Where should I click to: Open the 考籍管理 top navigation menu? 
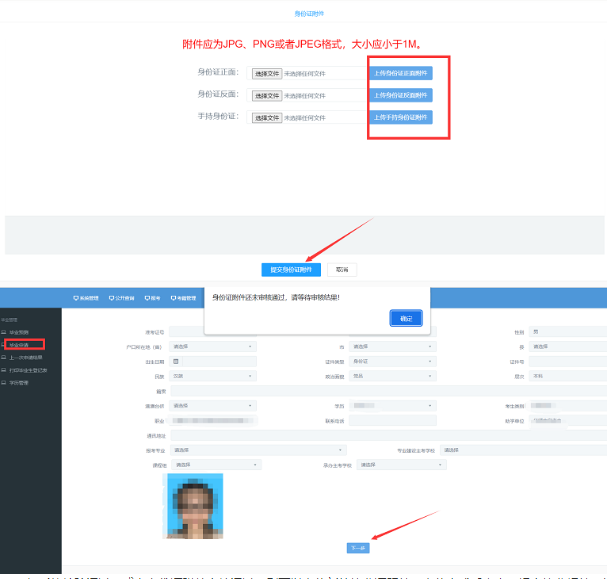pyautogui.click(x=183, y=298)
